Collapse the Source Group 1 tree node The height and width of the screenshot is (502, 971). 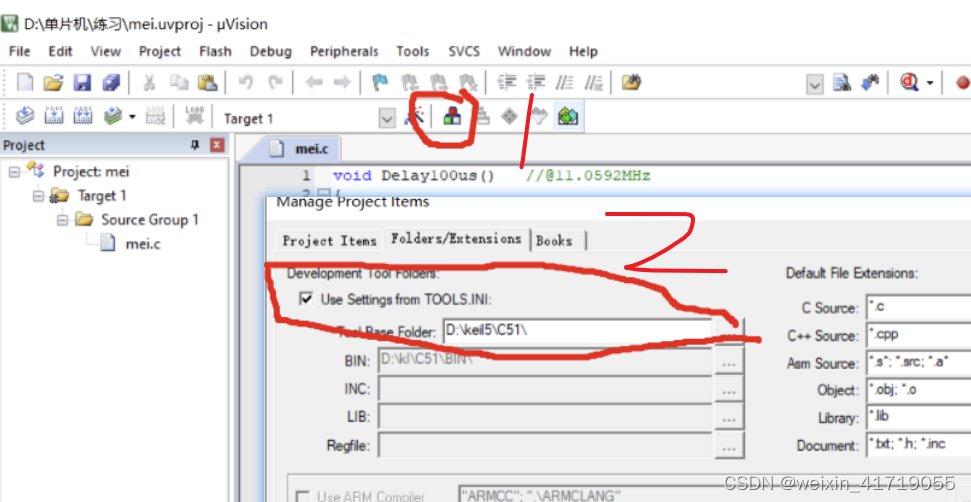coord(62,220)
